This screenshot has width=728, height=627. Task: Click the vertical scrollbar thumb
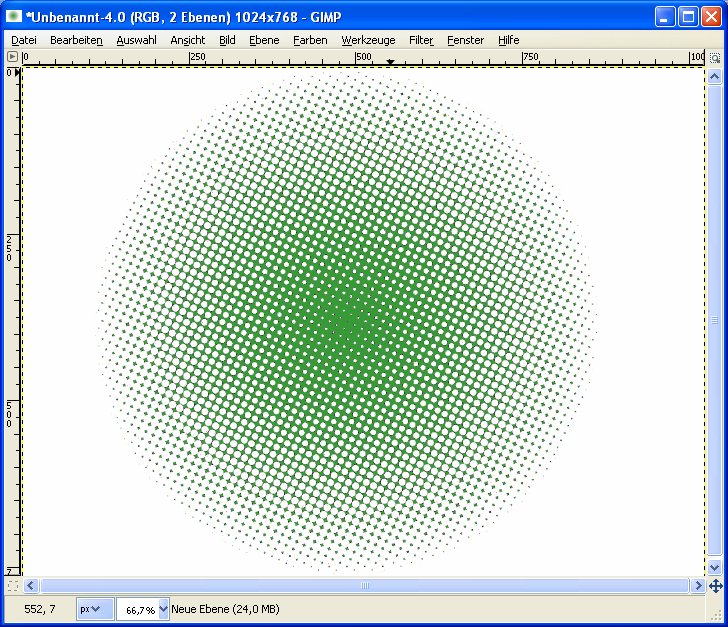[x=715, y=320]
